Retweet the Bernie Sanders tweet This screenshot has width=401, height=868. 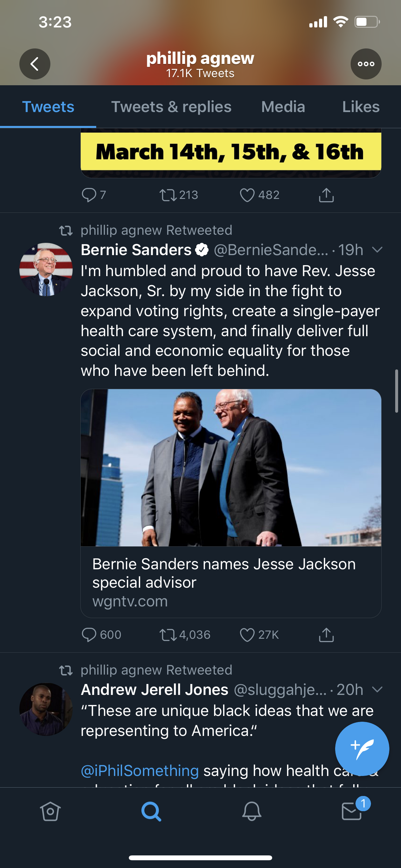click(x=168, y=635)
